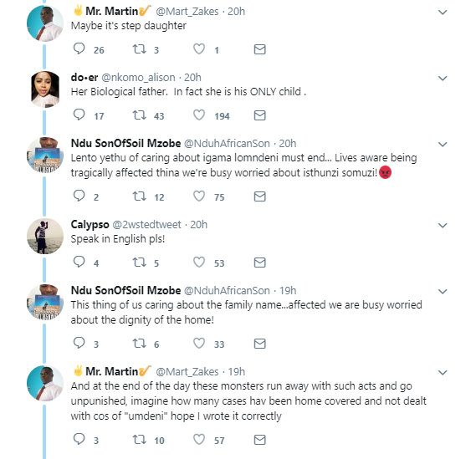This screenshot has height=459, width=476.
Task: Reply to Ndu's 'family name' translation tweet
Action: click(79, 343)
